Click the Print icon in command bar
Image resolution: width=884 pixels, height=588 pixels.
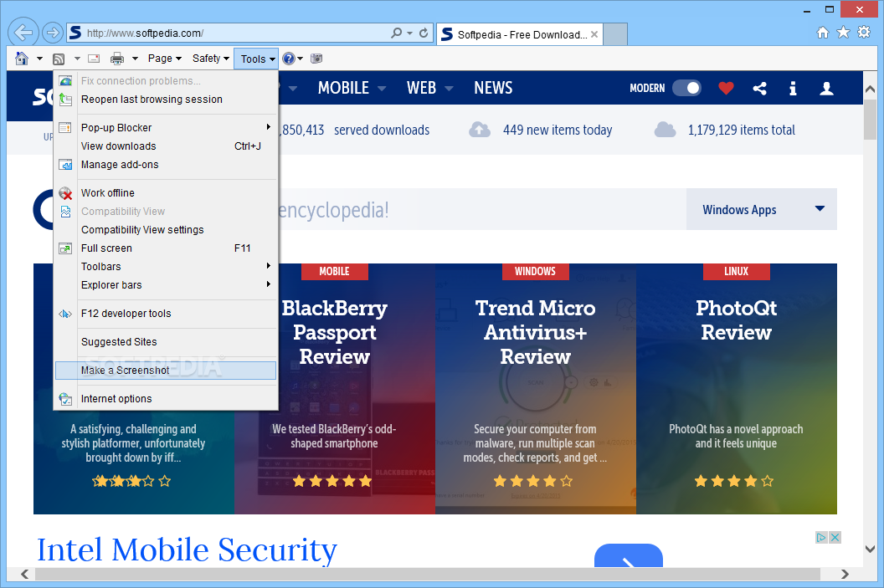click(116, 59)
